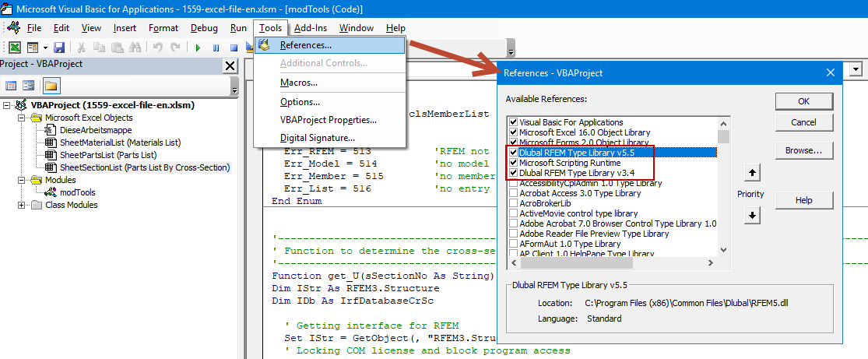Collapse the VBAProject root tree node

coord(7,104)
